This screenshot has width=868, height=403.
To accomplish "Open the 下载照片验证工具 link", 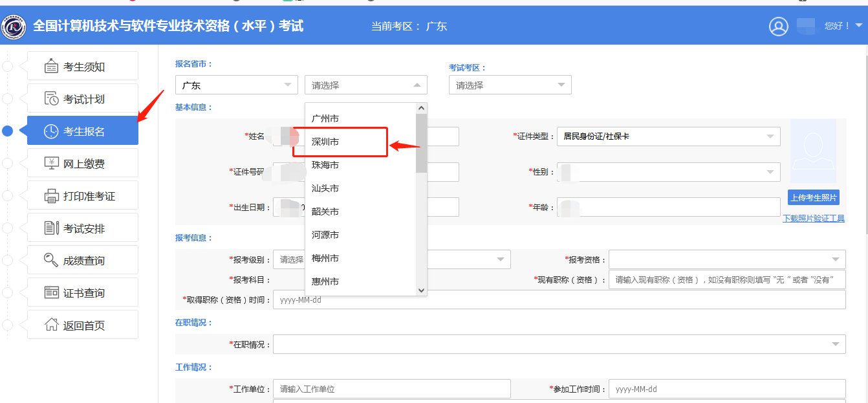I will (813, 220).
